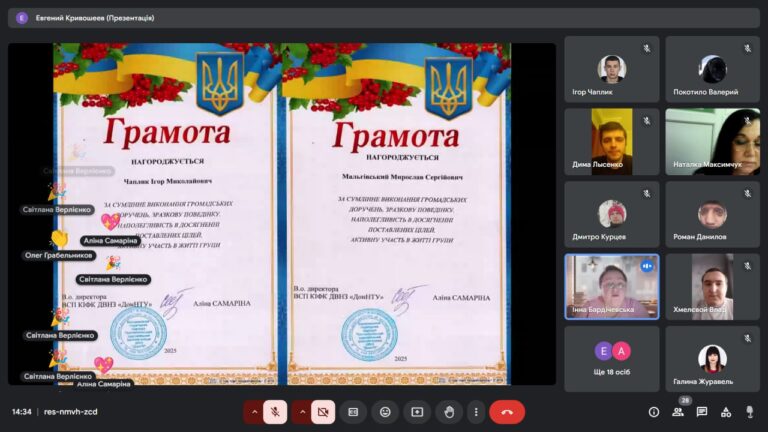Image resolution: width=768 pixels, height=432 pixels.
Task: Leave the call with the red button
Action: (x=507, y=412)
